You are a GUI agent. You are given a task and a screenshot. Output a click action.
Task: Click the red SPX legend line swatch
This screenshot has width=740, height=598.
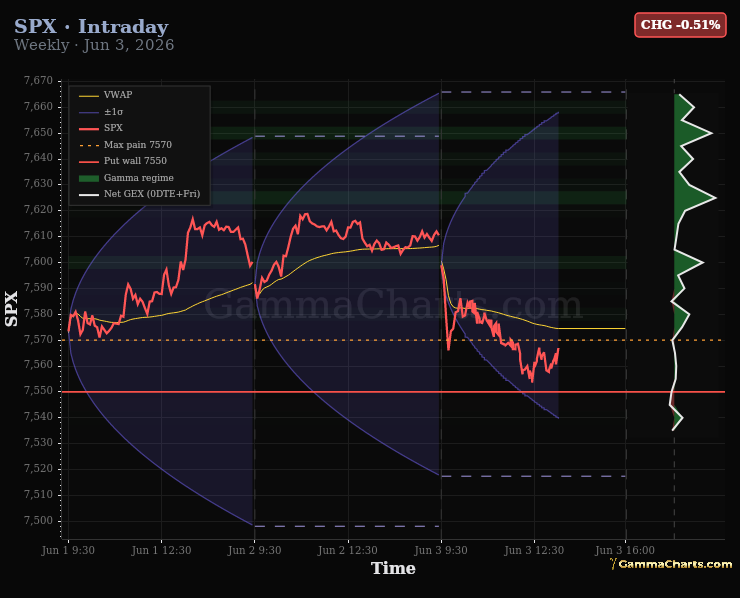[x=89, y=128]
